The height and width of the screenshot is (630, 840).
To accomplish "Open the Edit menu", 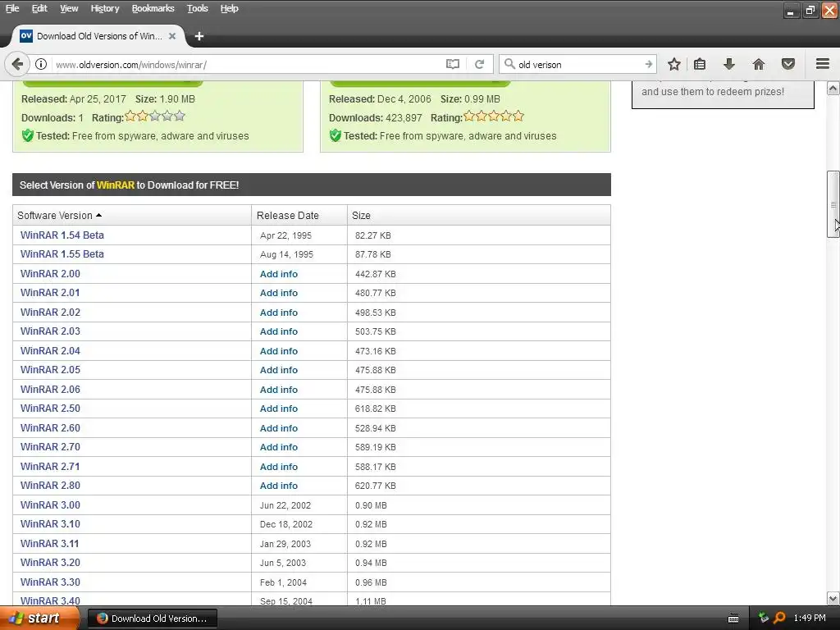I will (39, 8).
